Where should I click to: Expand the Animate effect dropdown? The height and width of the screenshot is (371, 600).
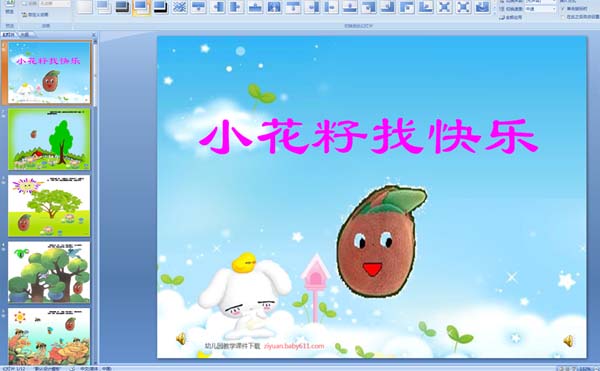click(55, 4)
